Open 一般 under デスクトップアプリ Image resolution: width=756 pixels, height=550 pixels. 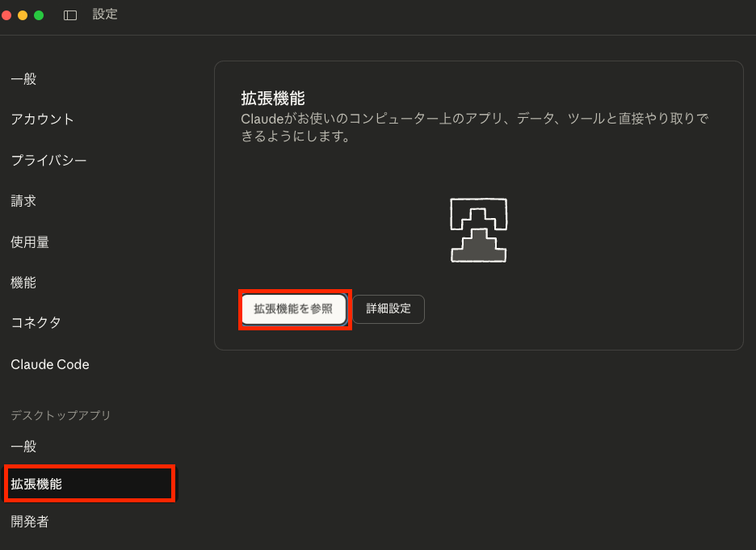point(23,447)
